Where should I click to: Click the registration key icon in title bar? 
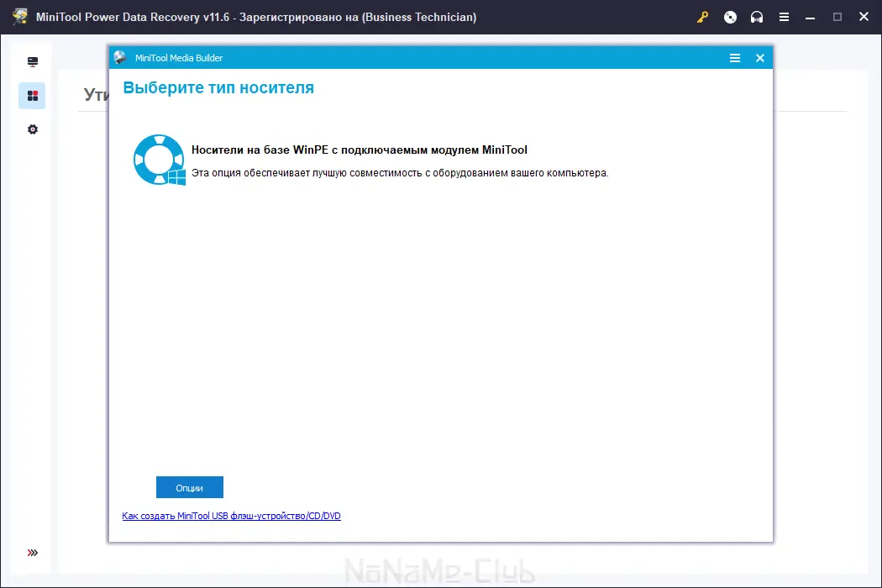[702, 18]
